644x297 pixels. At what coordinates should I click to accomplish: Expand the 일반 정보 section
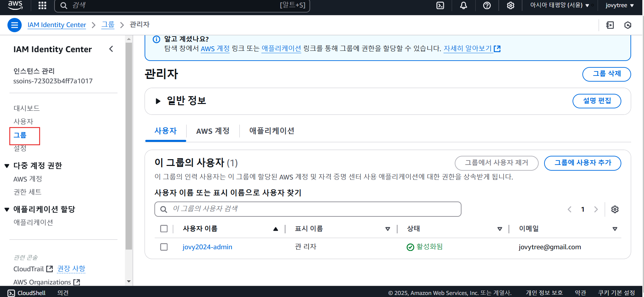158,101
